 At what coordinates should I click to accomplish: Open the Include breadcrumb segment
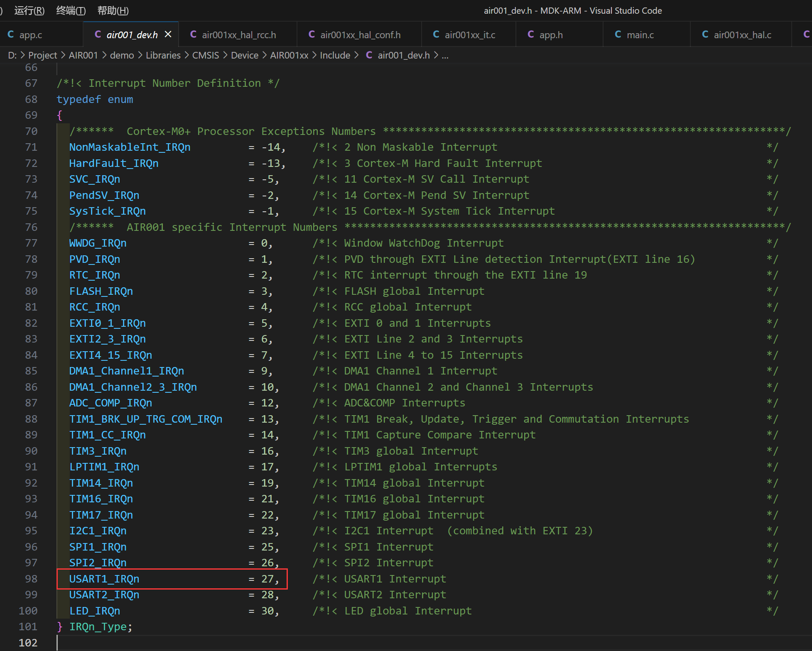pyautogui.click(x=335, y=55)
